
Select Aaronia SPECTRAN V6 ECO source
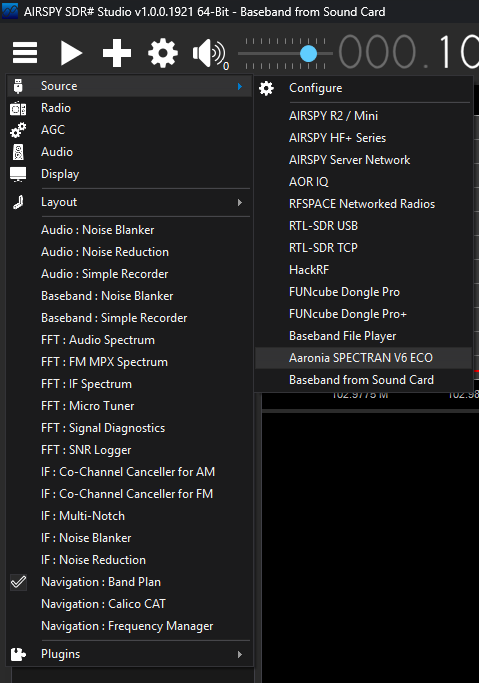coord(364,358)
